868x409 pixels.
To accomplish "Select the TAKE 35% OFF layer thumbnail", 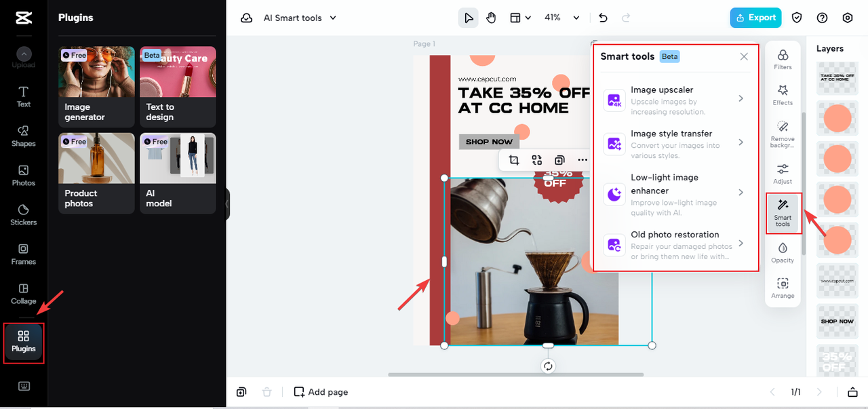I will coord(837,77).
